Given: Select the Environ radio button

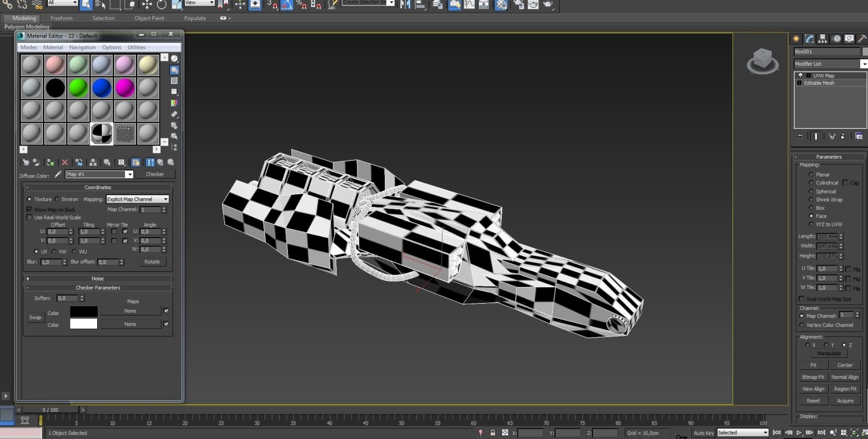Looking at the screenshot, I should coord(57,199).
